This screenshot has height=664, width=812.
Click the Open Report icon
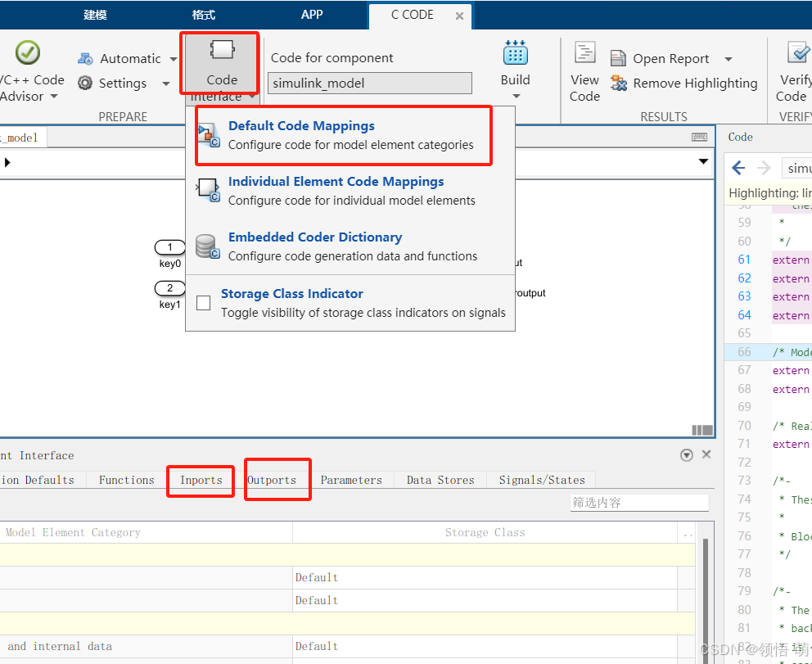pos(618,58)
